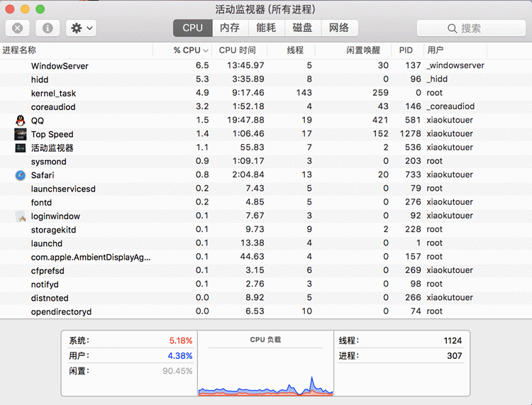The width and height of the screenshot is (532, 405).
Task: Select the com.apple.AmbientDisplayAg... process row
Action: 266,257
